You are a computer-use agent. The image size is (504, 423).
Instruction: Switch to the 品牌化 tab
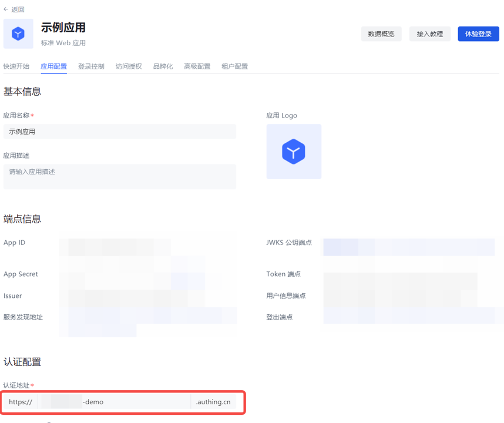163,66
